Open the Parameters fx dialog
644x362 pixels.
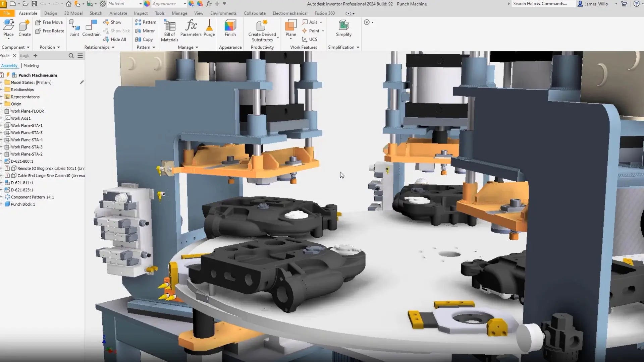pos(191,26)
